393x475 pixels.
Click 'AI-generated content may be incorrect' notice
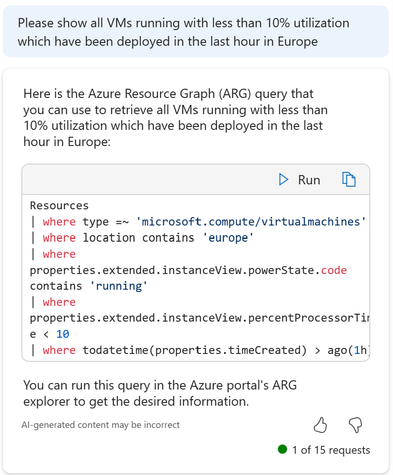tap(100, 425)
